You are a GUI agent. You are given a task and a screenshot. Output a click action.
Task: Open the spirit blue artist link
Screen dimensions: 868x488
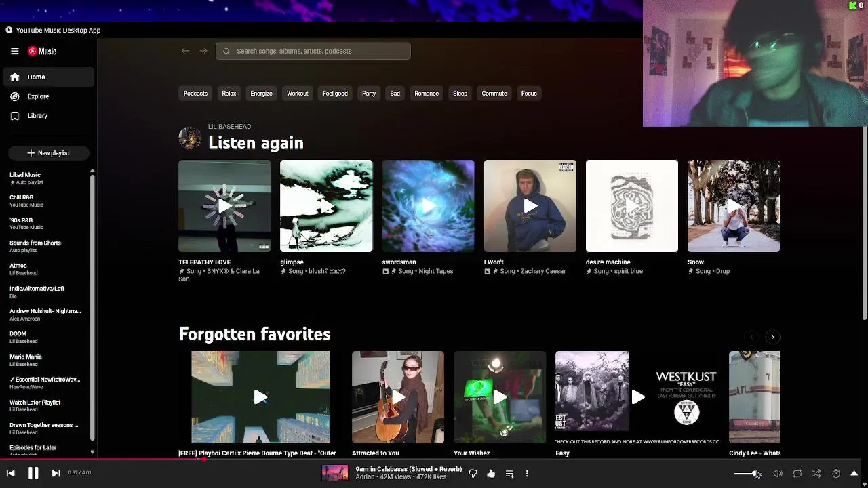point(627,271)
